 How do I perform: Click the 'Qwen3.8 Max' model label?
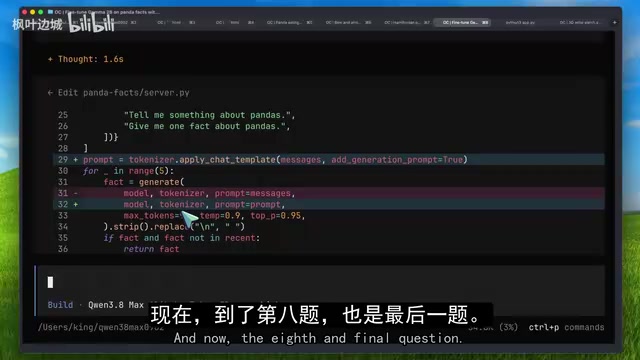coord(116,305)
